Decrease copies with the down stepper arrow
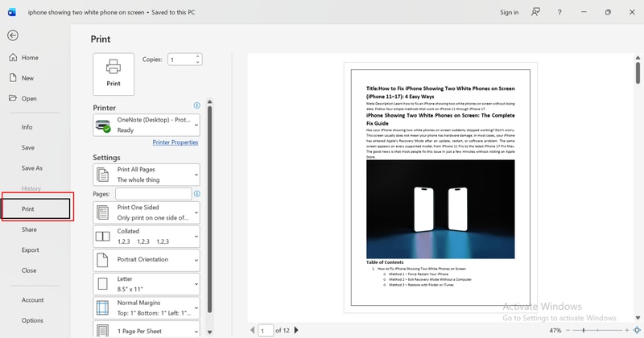 pos(197,62)
